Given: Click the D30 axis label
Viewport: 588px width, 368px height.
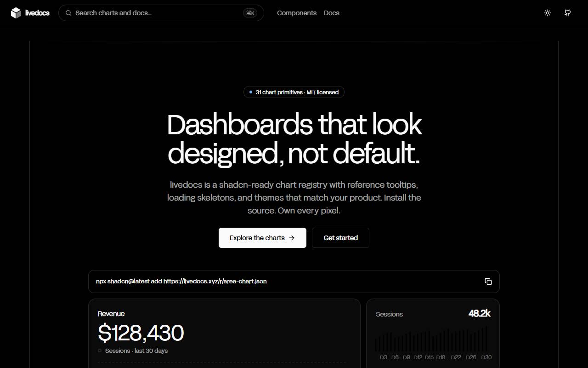Looking at the screenshot, I should (x=486, y=357).
